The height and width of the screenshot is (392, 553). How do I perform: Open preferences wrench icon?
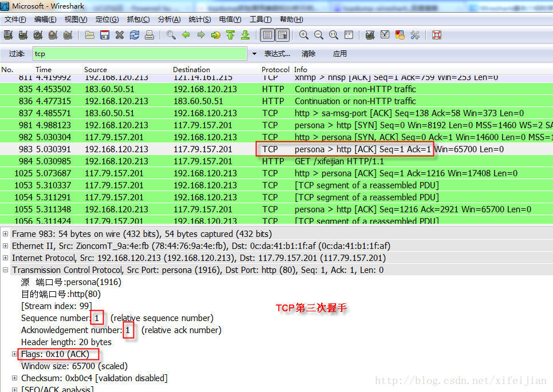tap(415, 35)
